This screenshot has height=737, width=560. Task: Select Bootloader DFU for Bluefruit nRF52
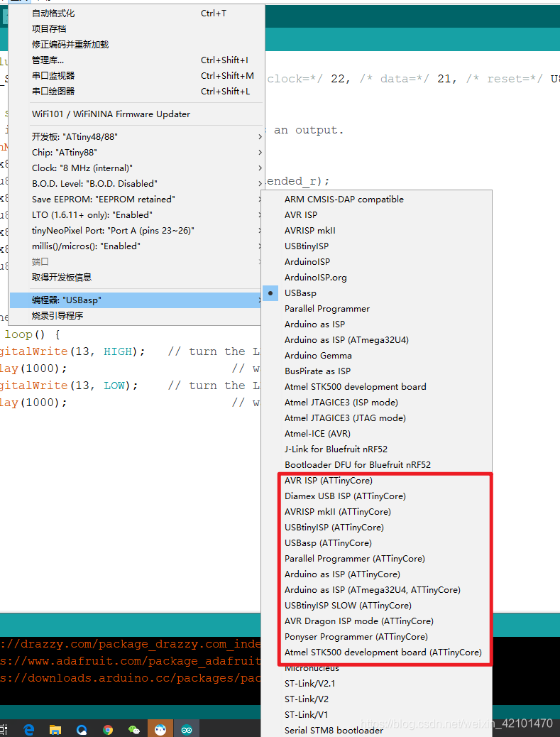click(x=378, y=464)
